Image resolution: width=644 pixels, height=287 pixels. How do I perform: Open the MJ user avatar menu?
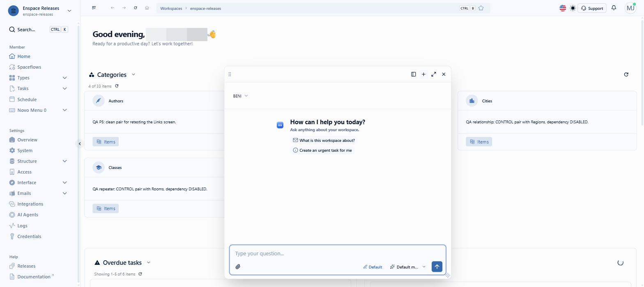click(x=630, y=8)
